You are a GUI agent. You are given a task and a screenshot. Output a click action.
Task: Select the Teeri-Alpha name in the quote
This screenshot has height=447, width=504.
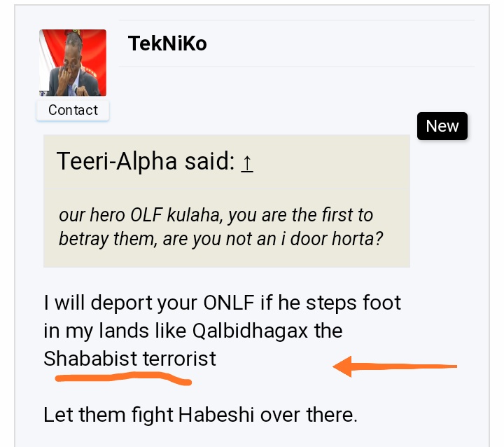pyautogui.click(x=117, y=161)
